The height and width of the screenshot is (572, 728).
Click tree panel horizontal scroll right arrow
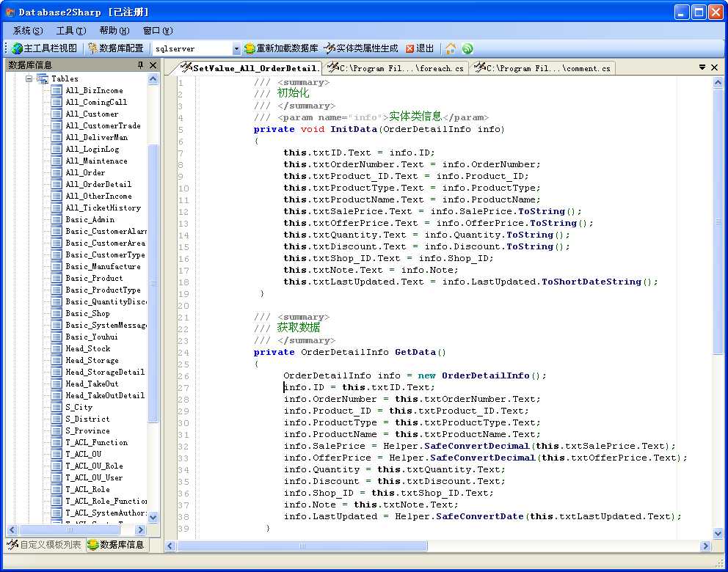click(x=141, y=529)
